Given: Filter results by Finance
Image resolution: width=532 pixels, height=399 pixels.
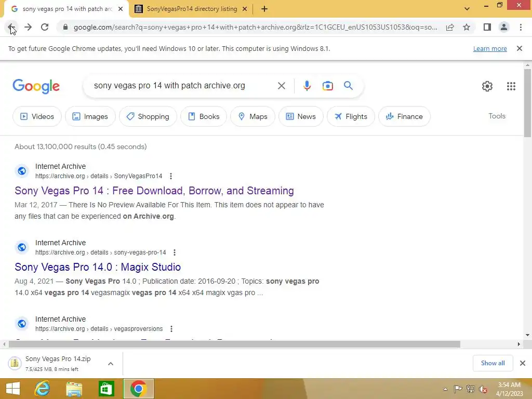Looking at the screenshot, I should (404, 116).
